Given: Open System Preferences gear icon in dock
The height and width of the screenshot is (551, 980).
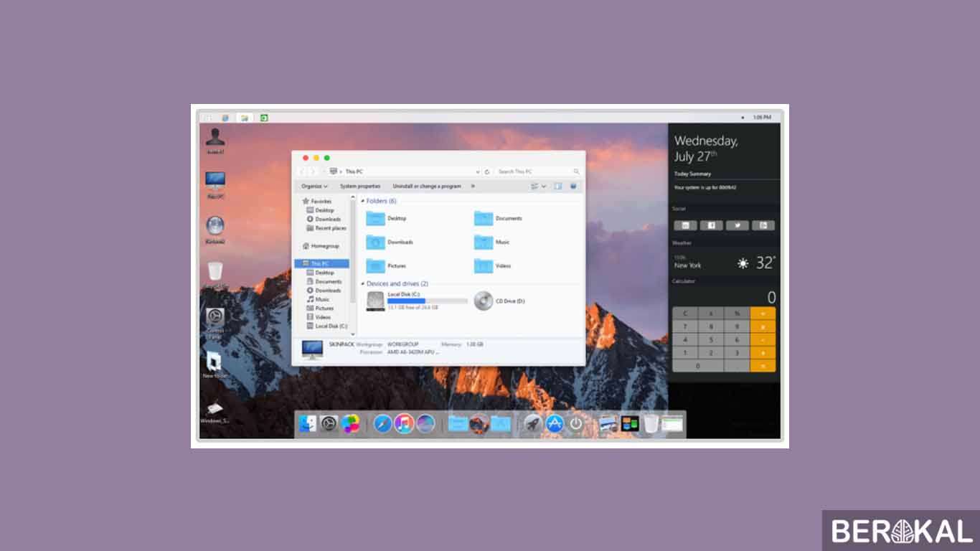Looking at the screenshot, I should point(328,423).
